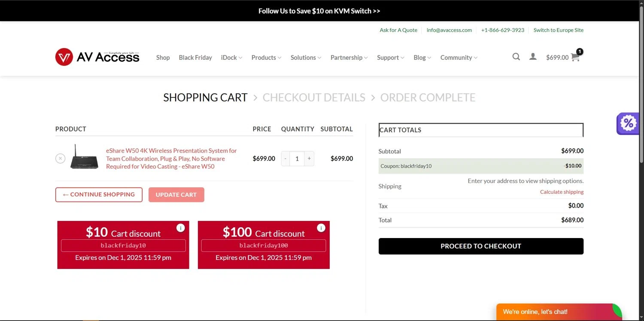Go to Checkout Details step
The image size is (644, 321).
click(x=314, y=98)
